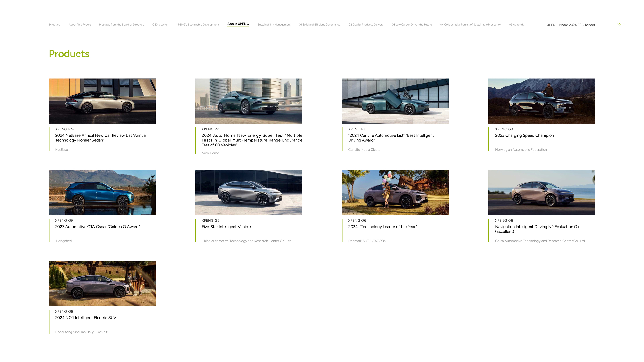Open XPENG's Sustainable Development section

point(198,24)
